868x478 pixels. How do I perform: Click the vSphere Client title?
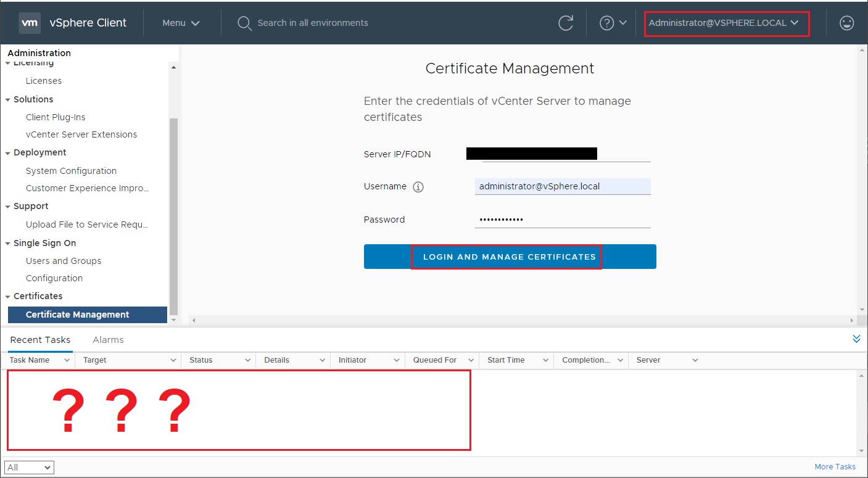[x=88, y=23]
